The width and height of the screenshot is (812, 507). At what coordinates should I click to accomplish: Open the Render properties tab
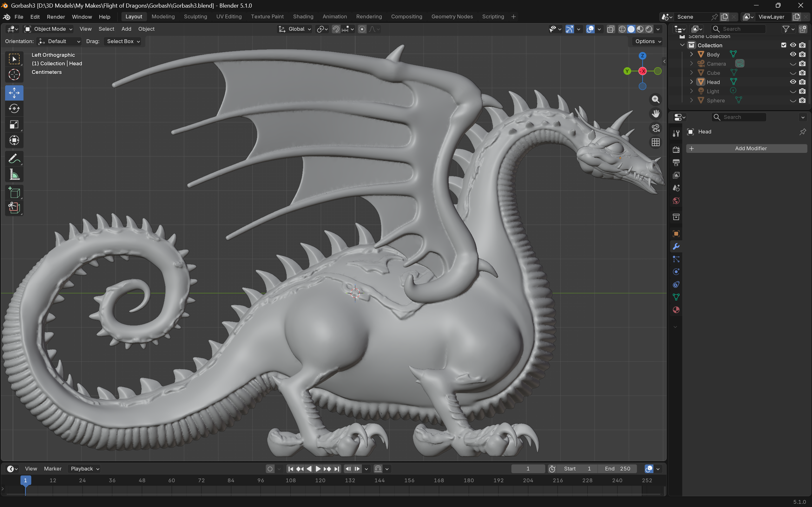[x=676, y=150]
